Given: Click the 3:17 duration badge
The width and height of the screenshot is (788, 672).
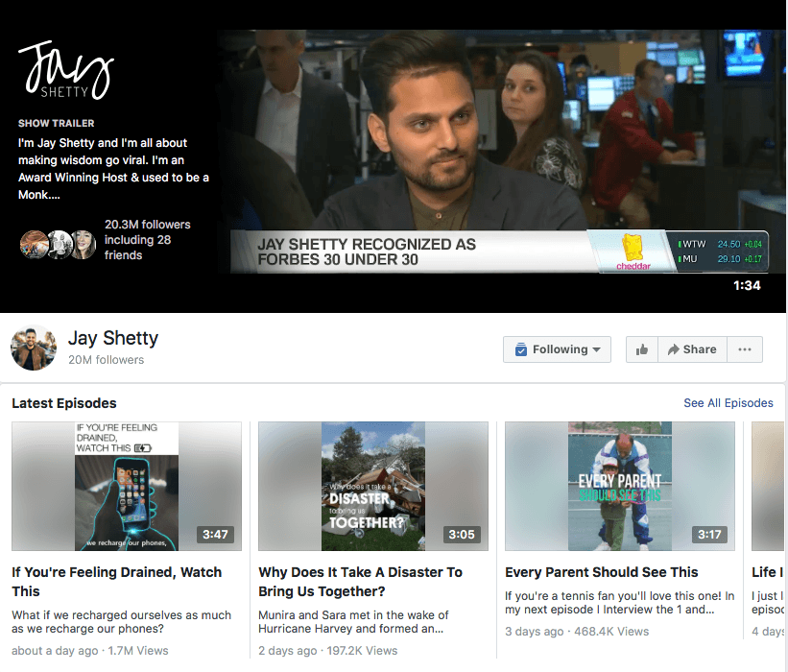Looking at the screenshot, I should (x=709, y=535).
